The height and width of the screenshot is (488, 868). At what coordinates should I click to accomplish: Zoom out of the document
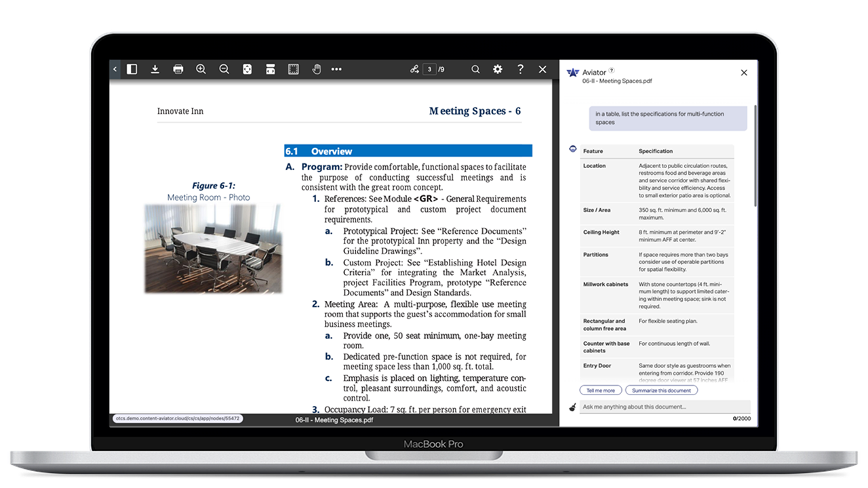pos(224,69)
